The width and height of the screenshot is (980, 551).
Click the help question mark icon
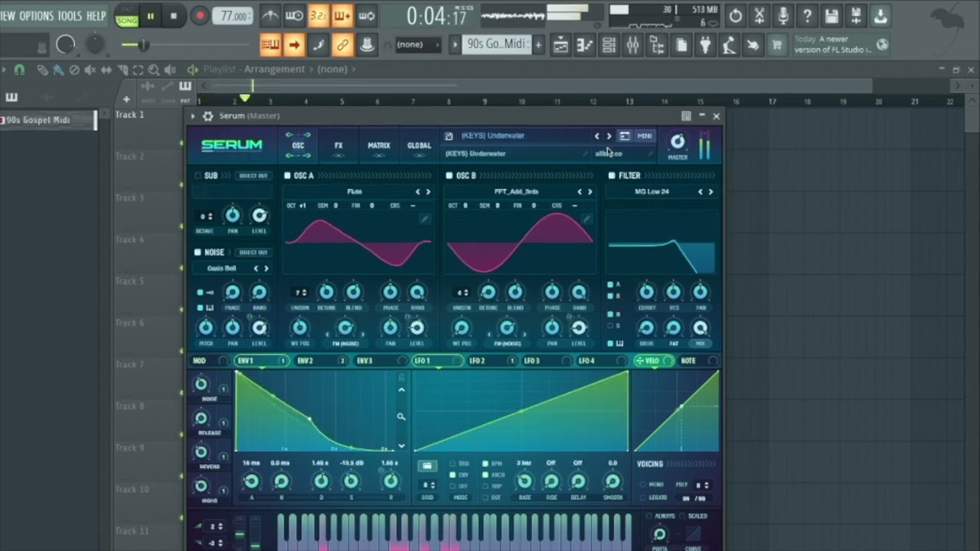pyautogui.click(x=807, y=15)
